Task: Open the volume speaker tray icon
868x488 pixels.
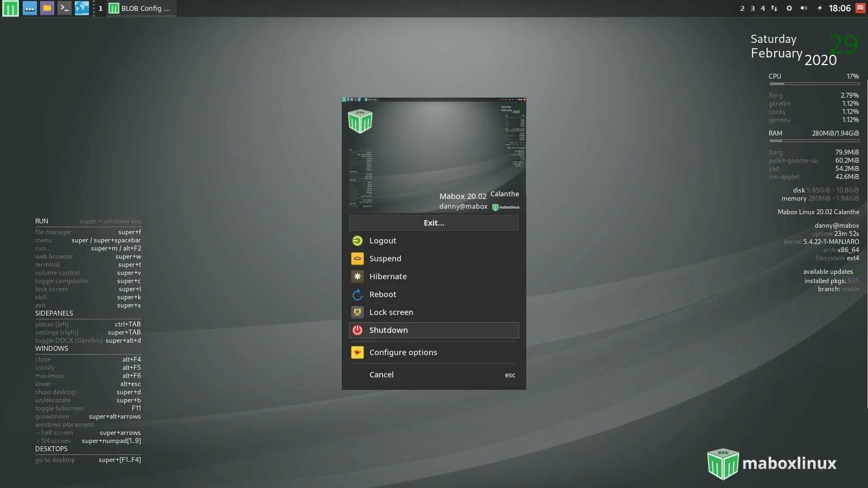Action: (x=804, y=8)
